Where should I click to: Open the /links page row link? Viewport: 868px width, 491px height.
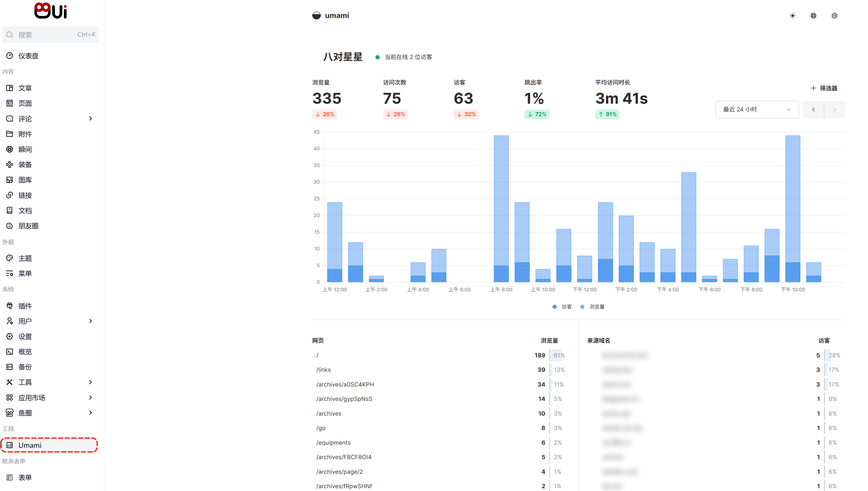tap(323, 370)
